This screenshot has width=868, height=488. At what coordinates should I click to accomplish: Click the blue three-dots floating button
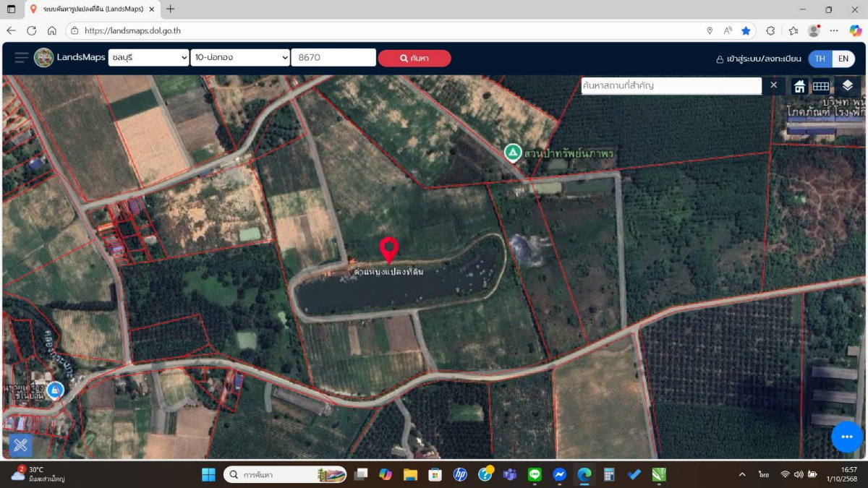point(847,437)
